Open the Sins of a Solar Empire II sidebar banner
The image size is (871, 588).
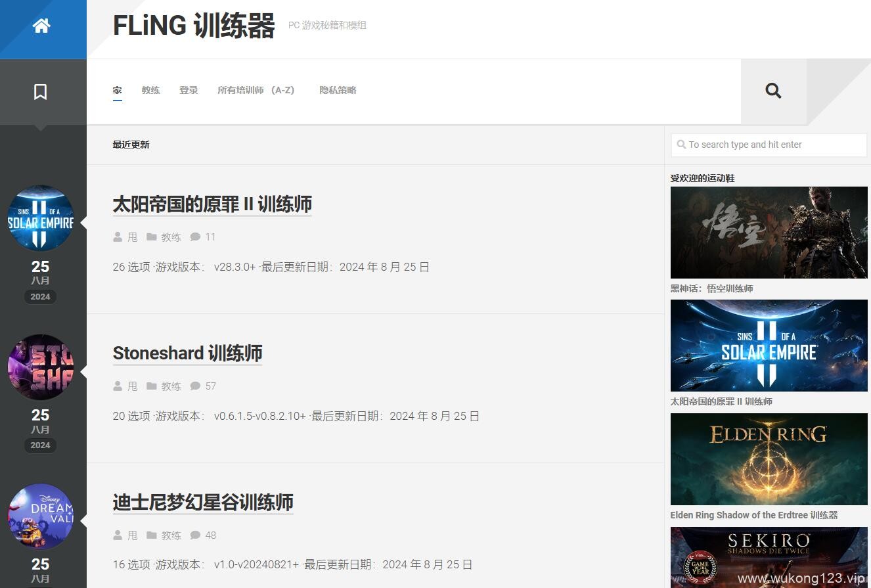[769, 346]
